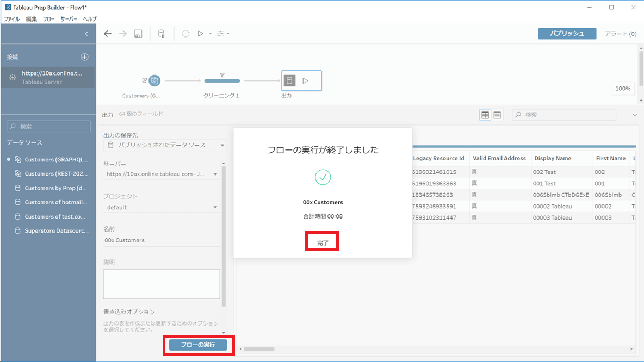Click the save flow icon in toolbar
644x362 pixels.
138,34
